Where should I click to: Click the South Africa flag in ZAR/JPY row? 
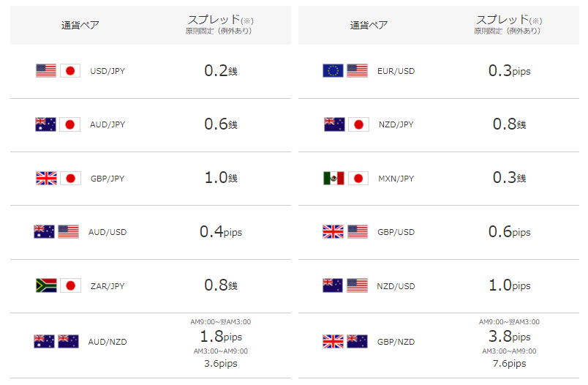46,285
